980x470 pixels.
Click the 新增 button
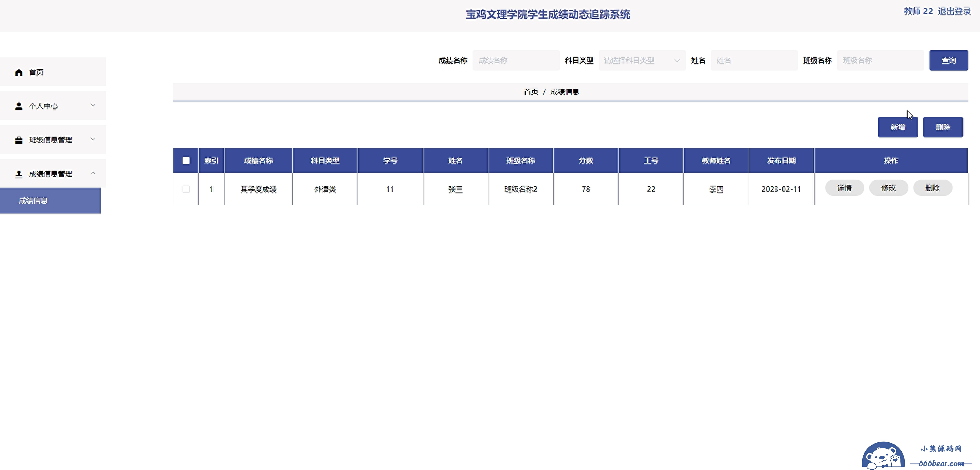898,127
